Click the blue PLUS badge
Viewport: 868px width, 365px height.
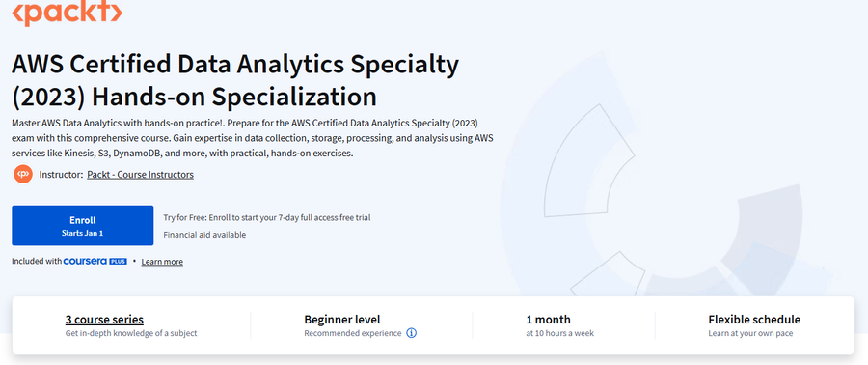click(x=118, y=261)
